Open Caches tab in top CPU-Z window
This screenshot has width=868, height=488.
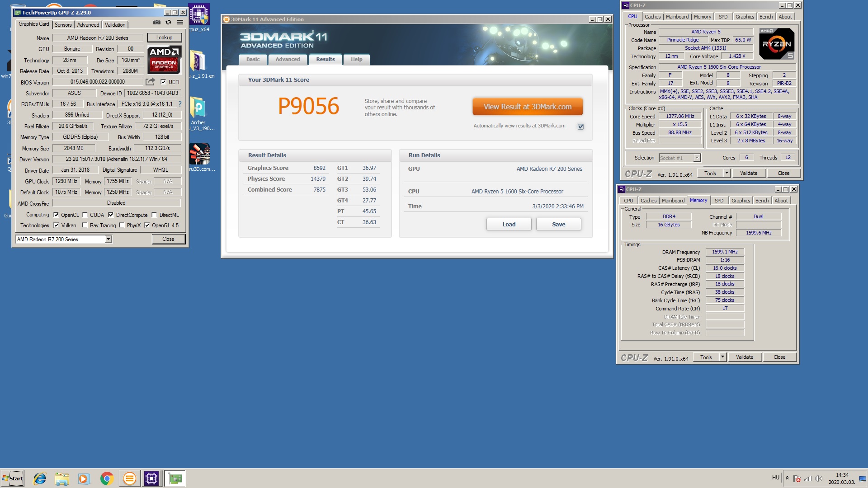point(652,17)
